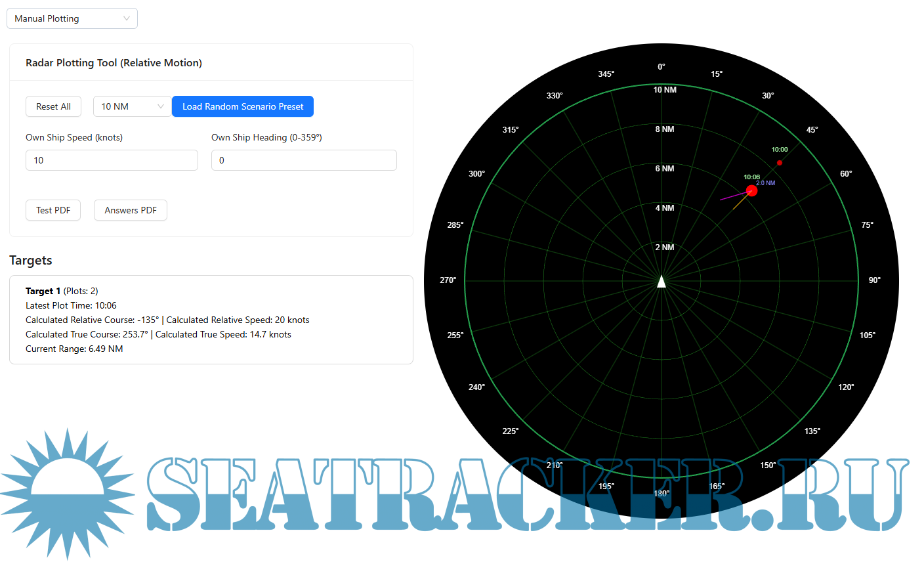
Task: Generate the Answers PDF
Action: coord(130,209)
